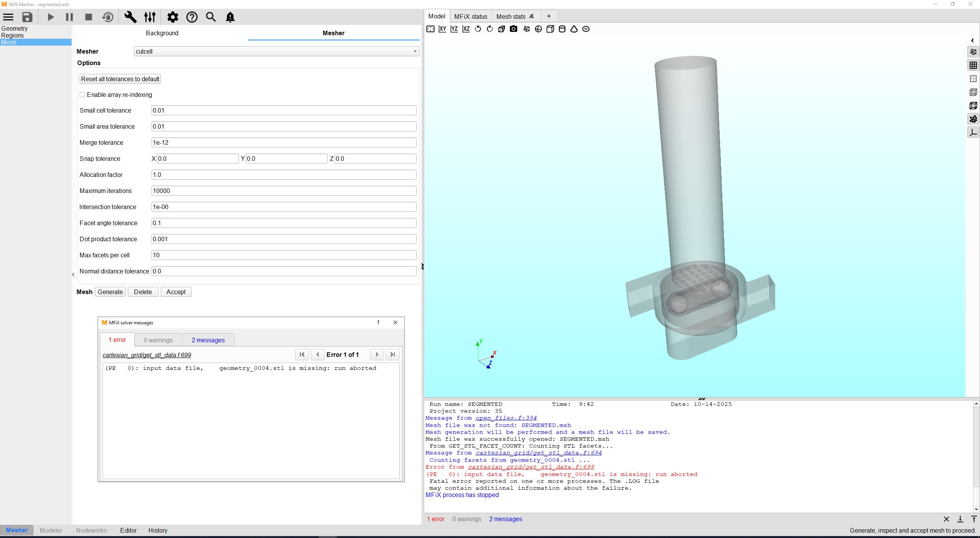Click the Small cell tolerance field
The image size is (980, 538).
coord(284,110)
